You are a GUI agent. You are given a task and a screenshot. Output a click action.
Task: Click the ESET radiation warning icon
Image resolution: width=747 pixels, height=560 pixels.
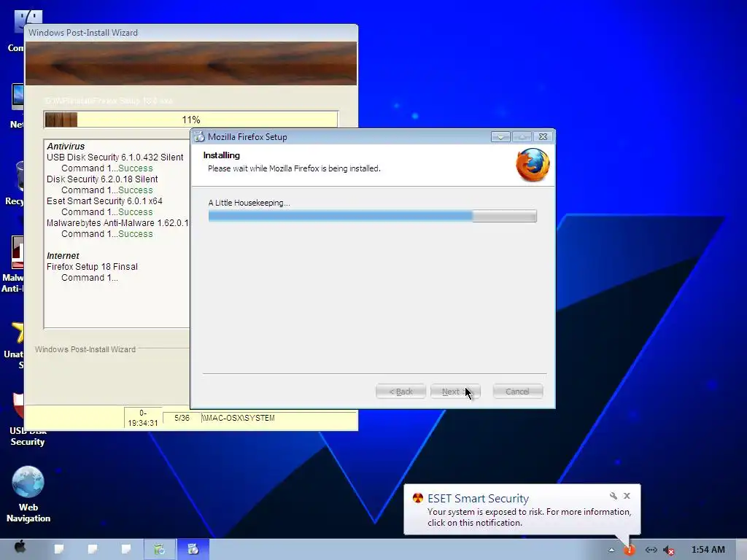(418, 498)
